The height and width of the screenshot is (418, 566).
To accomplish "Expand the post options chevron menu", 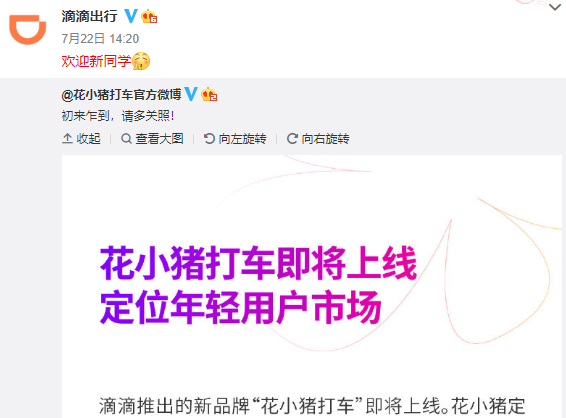I will (554, 7).
